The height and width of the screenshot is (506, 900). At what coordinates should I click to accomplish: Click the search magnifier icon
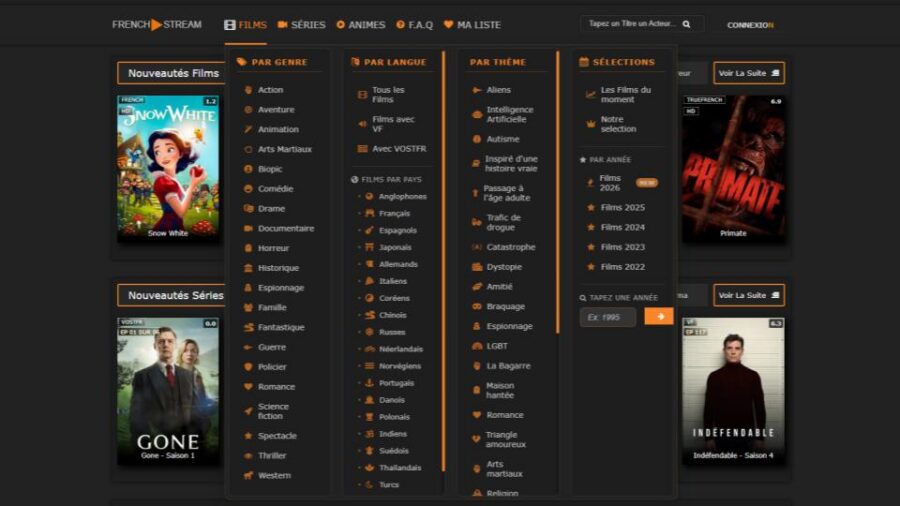[686, 24]
